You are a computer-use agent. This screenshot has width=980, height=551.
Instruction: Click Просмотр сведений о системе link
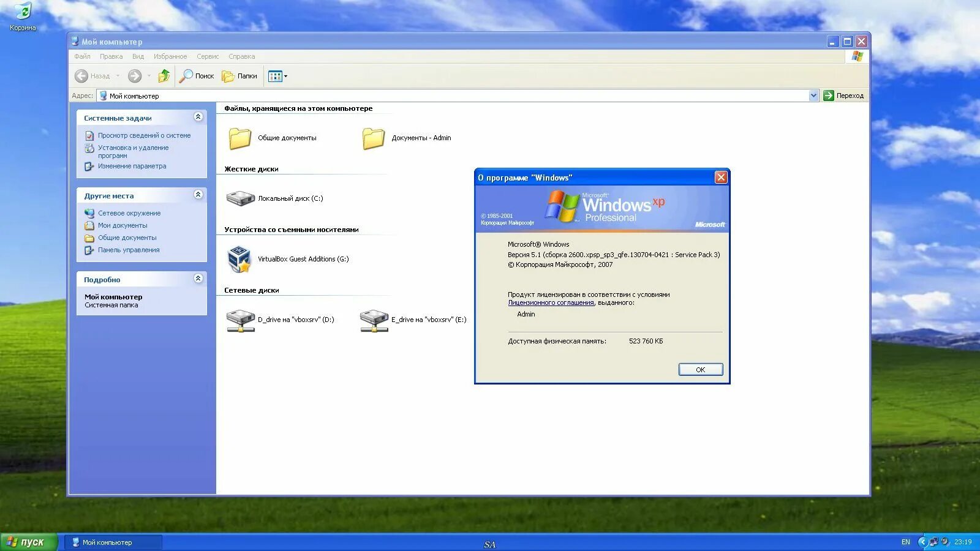[x=144, y=135]
